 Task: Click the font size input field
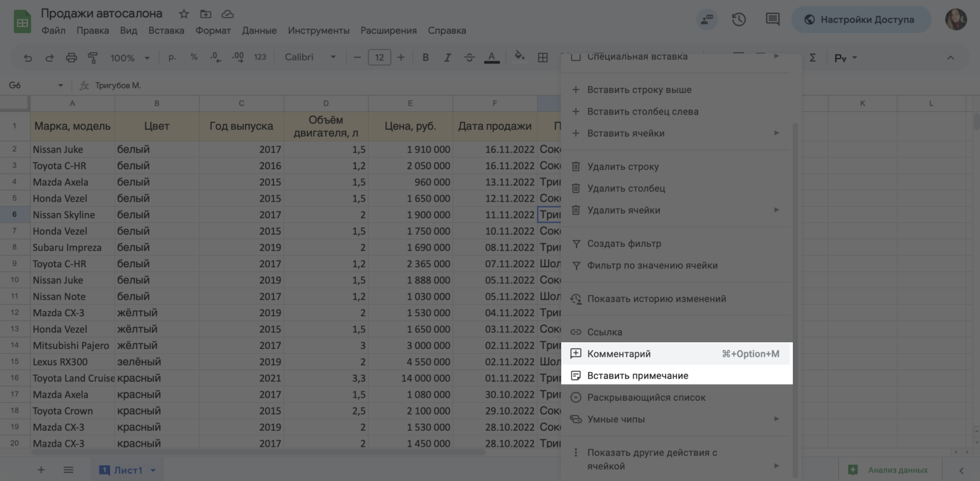379,58
